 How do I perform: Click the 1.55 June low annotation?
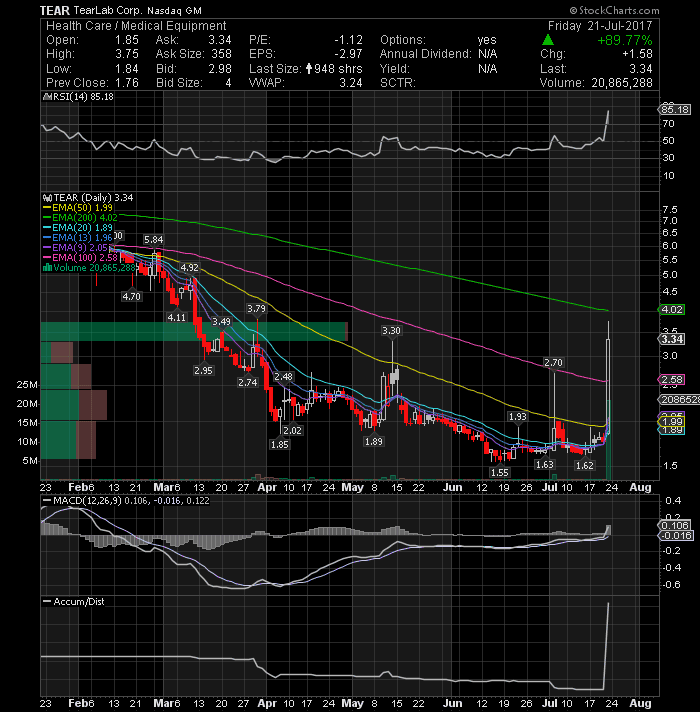coord(499,472)
